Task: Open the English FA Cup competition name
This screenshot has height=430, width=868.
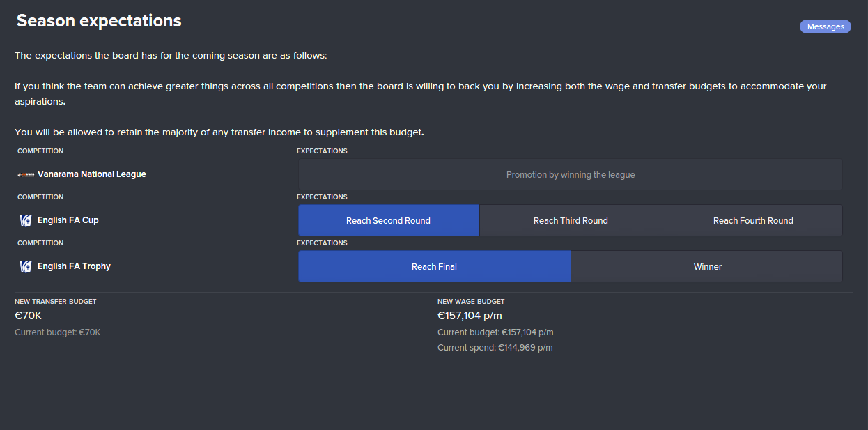Action: 68,220
